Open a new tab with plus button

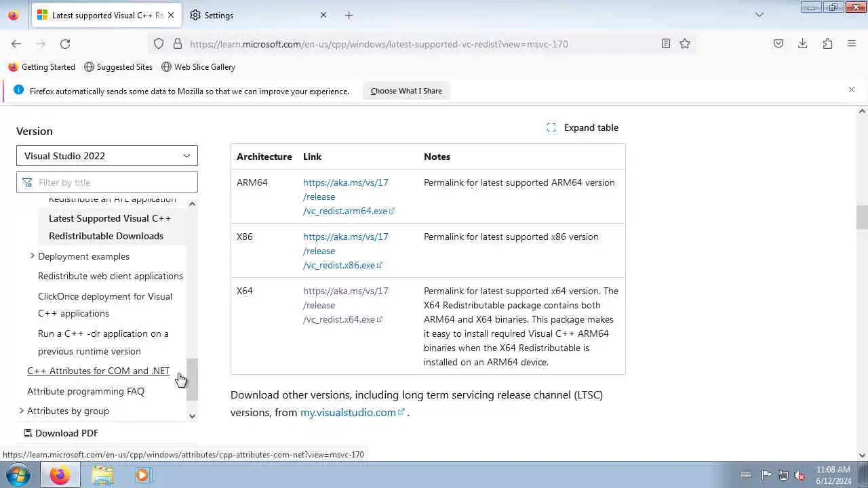[349, 15]
